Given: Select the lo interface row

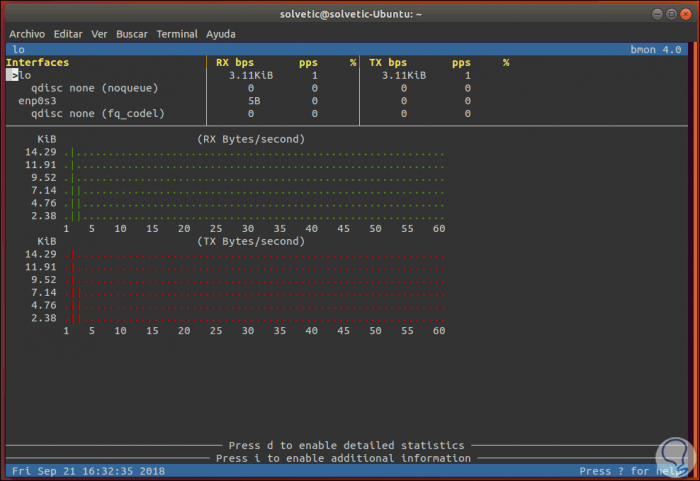Looking at the screenshot, I should [x=25, y=75].
